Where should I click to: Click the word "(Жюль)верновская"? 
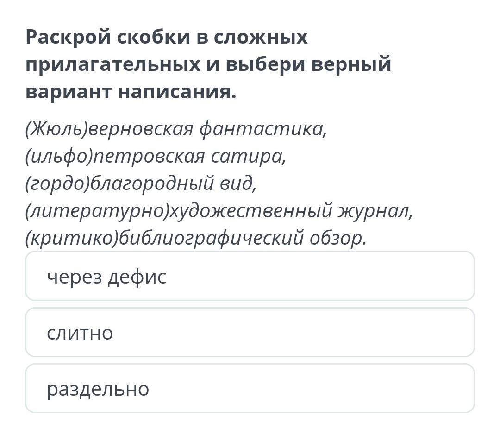point(109,129)
